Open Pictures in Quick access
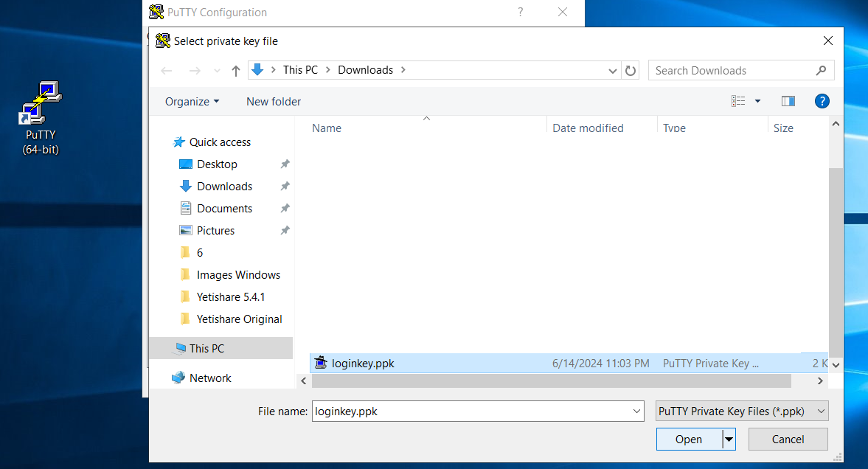868x469 pixels. pyautogui.click(x=215, y=231)
